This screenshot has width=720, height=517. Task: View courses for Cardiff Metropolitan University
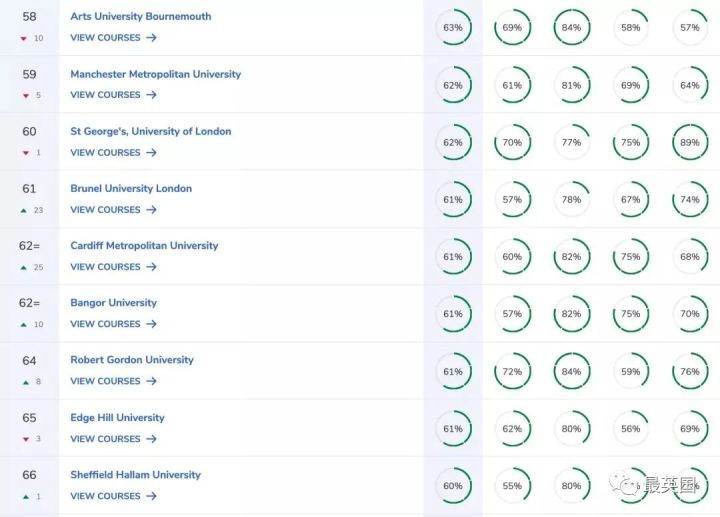coord(105,267)
